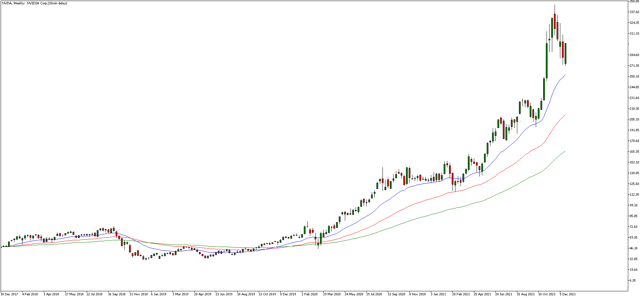Select the right end of red moving average
Screen dimensions: 644x298
coord(565,115)
